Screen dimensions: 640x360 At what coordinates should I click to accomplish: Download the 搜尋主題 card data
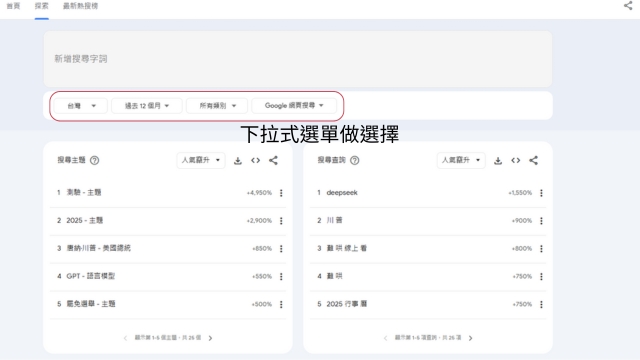tap(238, 160)
